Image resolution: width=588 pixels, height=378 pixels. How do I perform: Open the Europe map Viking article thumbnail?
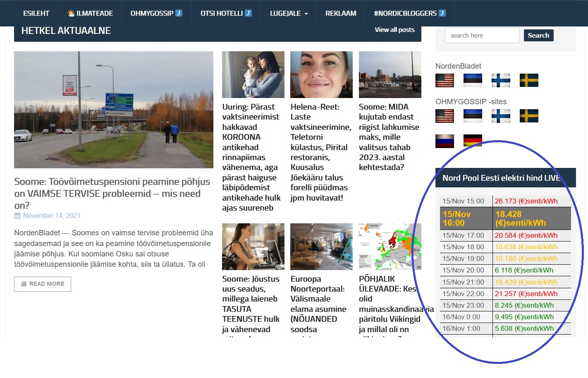pos(390,246)
